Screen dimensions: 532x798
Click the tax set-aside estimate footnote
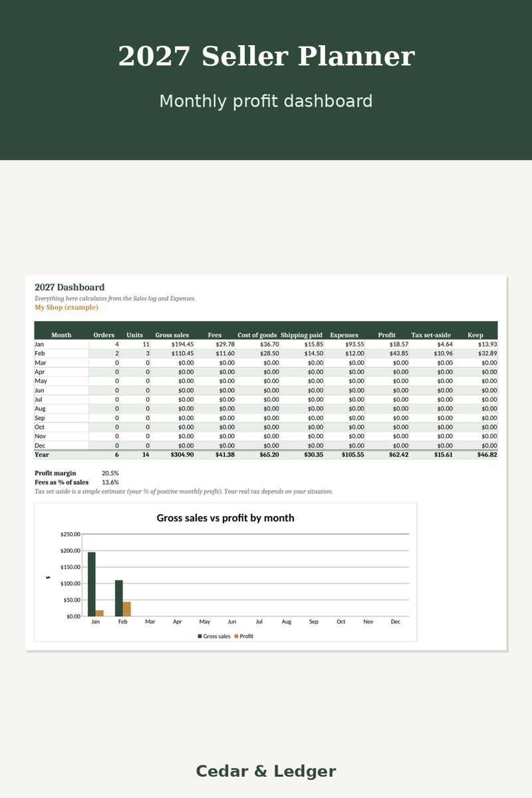tap(184, 491)
